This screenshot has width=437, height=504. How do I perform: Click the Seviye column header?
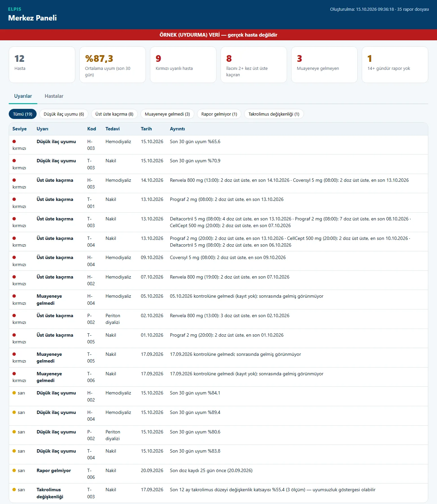pos(19,129)
